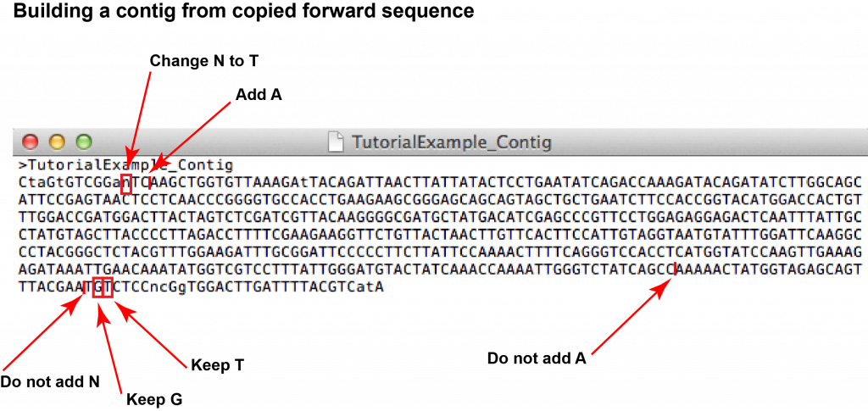
Task: Click the 'Change N to T' annotation
Action: pos(204,61)
